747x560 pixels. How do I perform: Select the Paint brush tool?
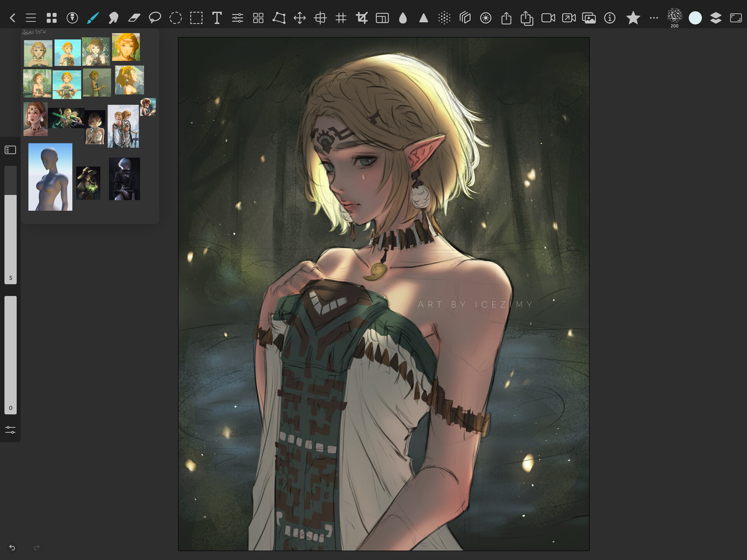[93, 18]
